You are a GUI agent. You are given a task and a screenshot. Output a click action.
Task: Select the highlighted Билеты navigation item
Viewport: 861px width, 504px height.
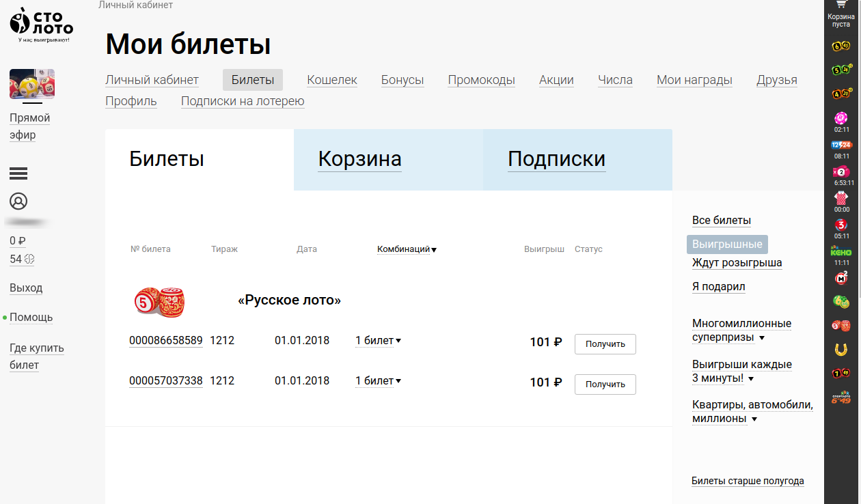tap(253, 80)
